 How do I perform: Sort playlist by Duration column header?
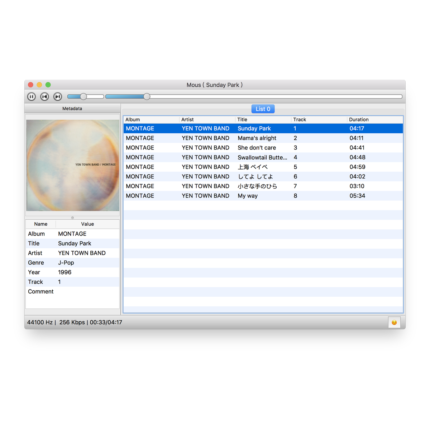coord(375,119)
